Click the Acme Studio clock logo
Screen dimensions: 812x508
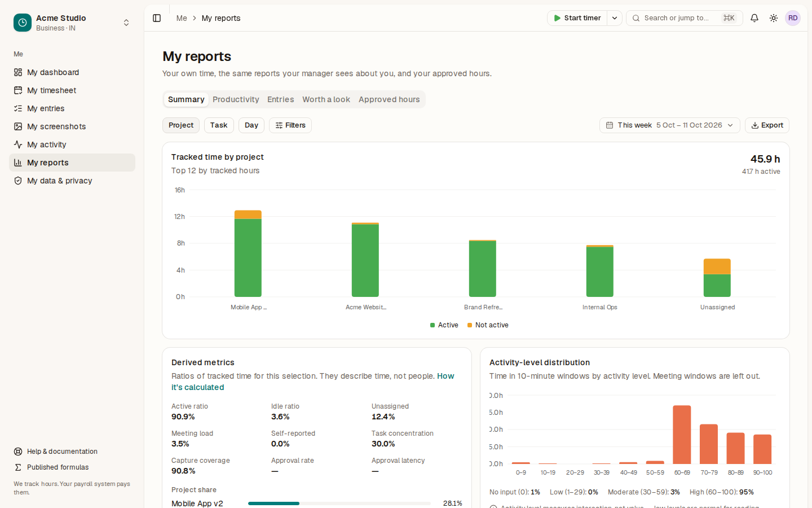click(23, 23)
